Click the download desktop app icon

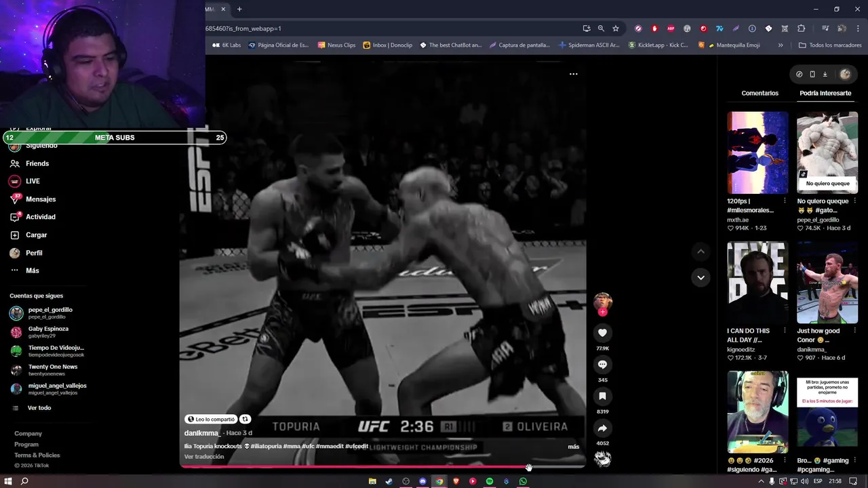pos(825,75)
